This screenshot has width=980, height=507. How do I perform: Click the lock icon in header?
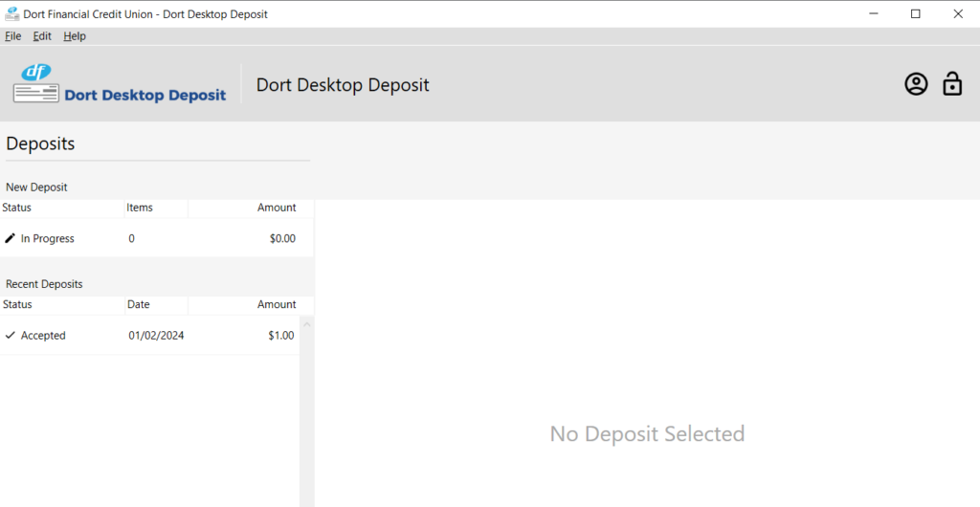[952, 84]
